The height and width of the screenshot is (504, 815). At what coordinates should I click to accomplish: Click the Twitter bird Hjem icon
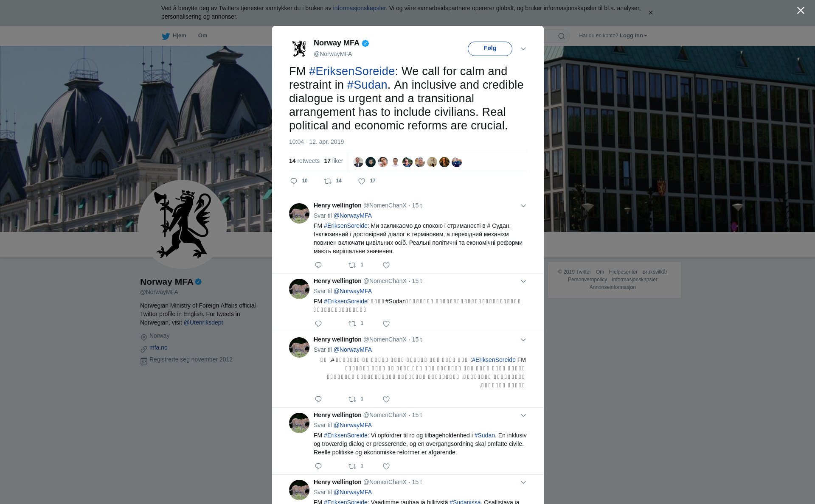coord(166,36)
